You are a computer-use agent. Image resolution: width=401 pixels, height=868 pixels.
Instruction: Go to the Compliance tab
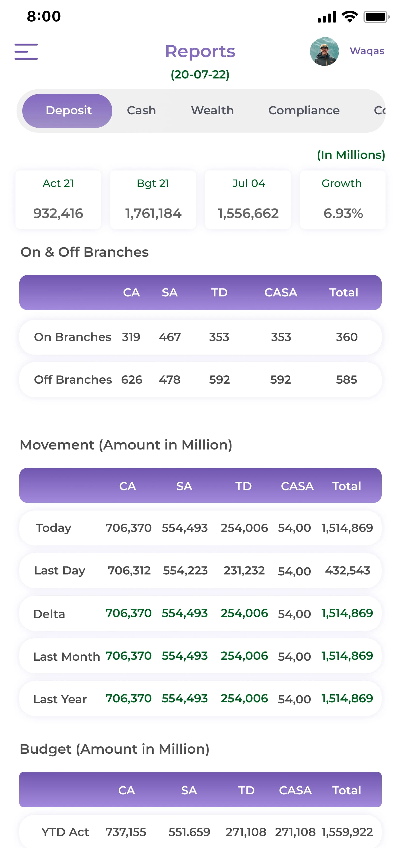point(304,110)
